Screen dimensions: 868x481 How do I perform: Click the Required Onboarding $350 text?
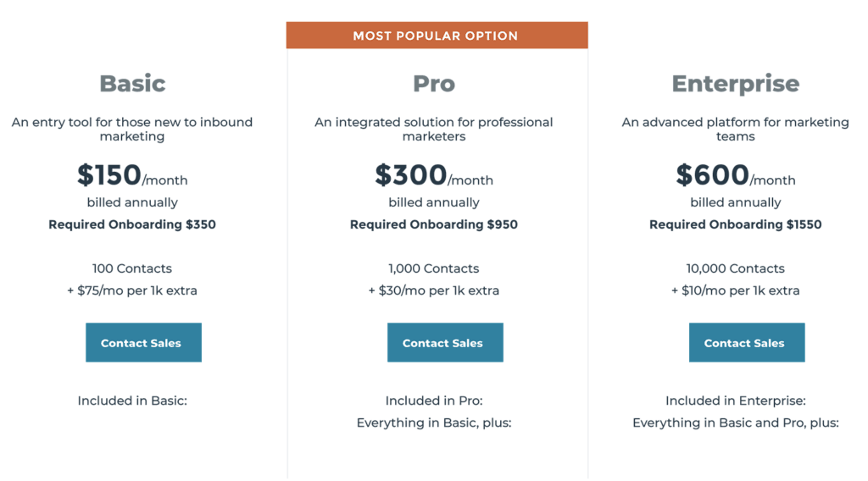132,224
